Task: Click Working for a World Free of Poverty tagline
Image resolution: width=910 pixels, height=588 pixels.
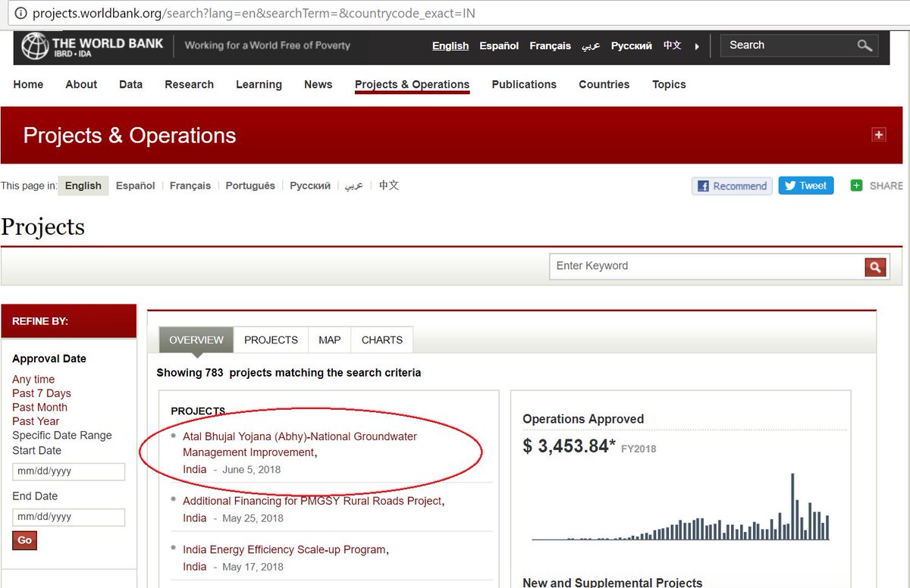Action: coord(268,45)
